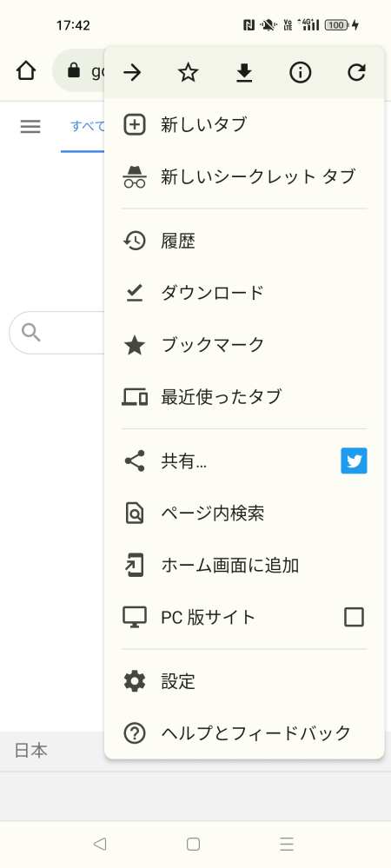The width and height of the screenshot is (391, 868).
Task: Open 設定
Action: pos(244,681)
